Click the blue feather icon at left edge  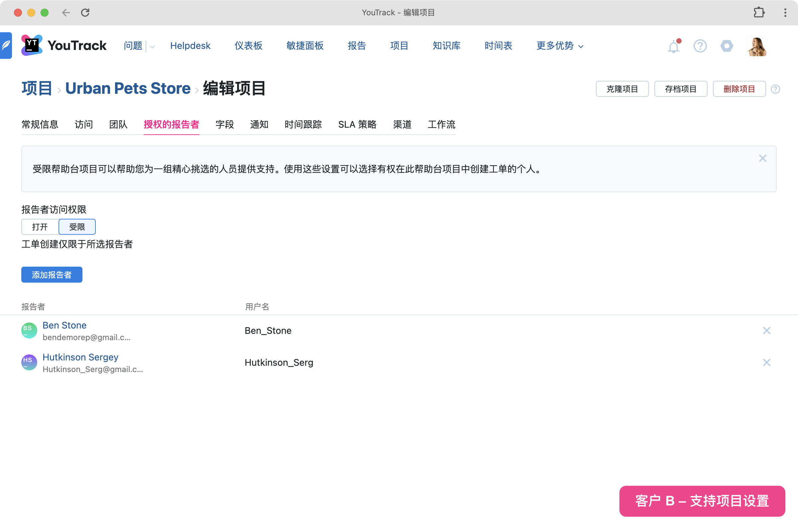coord(6,46)
